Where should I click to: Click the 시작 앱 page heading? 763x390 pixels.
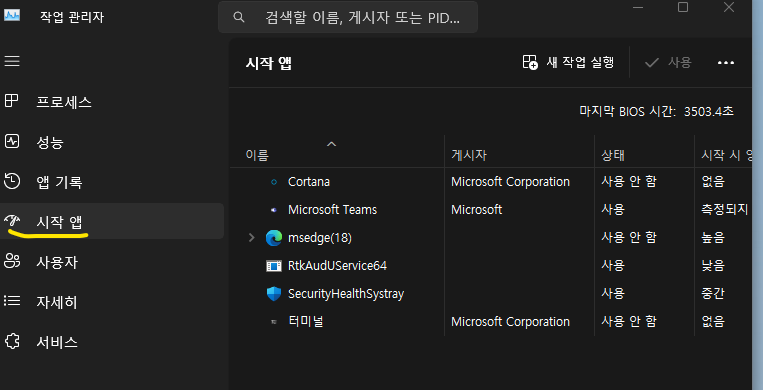[x=269, y=63]
